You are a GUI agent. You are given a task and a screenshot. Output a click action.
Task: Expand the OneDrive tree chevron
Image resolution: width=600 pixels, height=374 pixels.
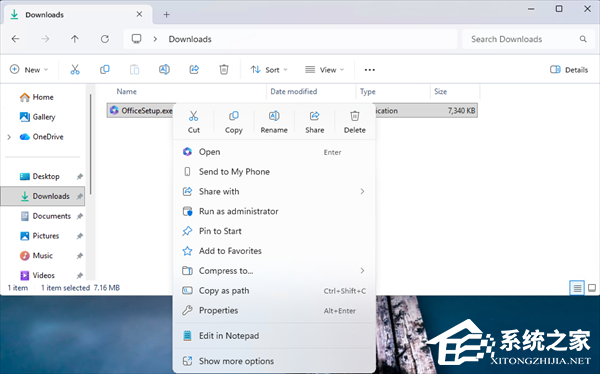9,137
